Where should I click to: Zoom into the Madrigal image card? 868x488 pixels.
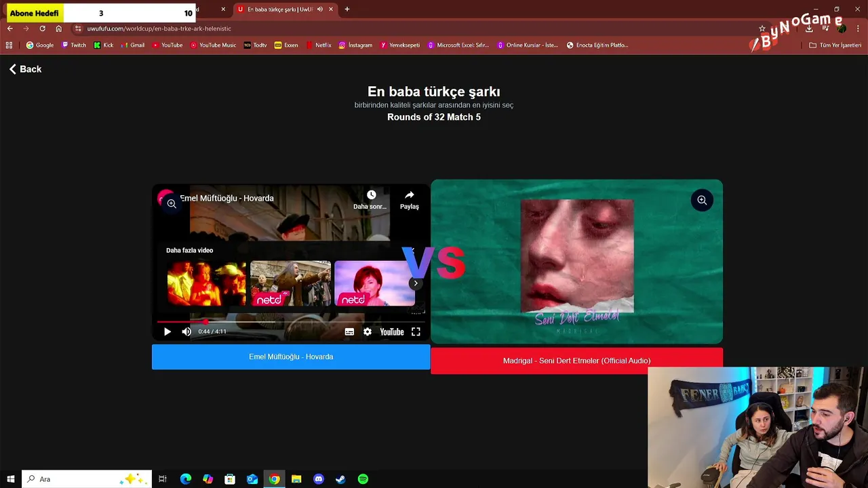(702, 200)
